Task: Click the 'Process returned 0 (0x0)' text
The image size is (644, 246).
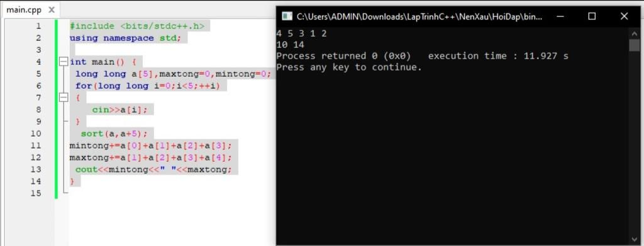Action: coord(344,56)
